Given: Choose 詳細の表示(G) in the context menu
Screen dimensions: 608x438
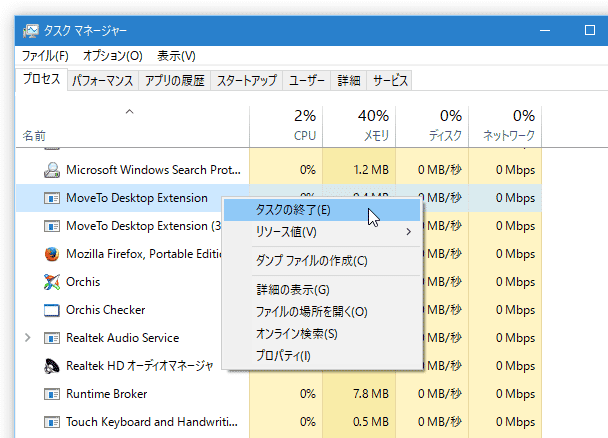Looking at the screenshot, I should (x=322, y=290).
